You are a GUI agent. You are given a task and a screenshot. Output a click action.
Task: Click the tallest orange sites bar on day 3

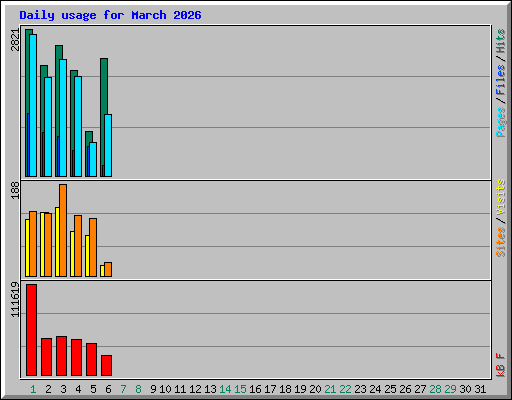(63, 230)
